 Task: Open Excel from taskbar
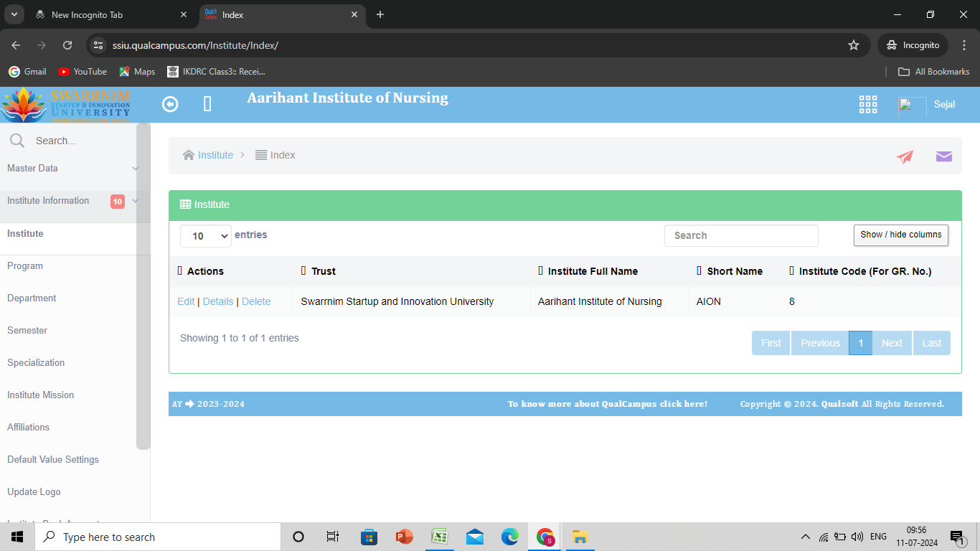pyautogui.click(x=440, y=537)
